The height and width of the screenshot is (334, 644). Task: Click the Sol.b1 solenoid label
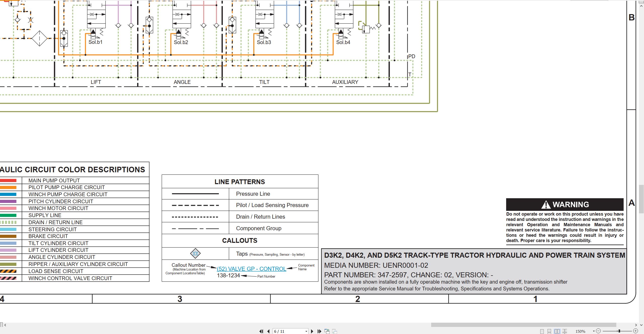click(x=95, y=42)
